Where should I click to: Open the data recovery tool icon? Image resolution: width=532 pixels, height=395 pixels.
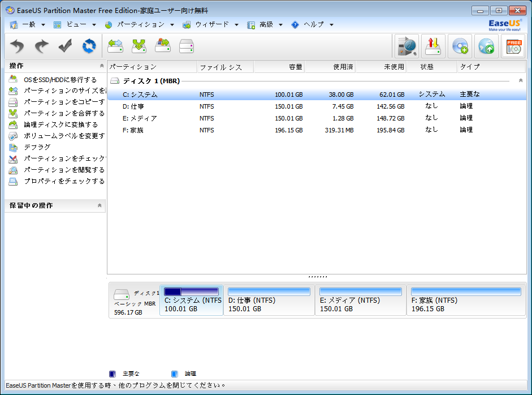click(407, 46)
